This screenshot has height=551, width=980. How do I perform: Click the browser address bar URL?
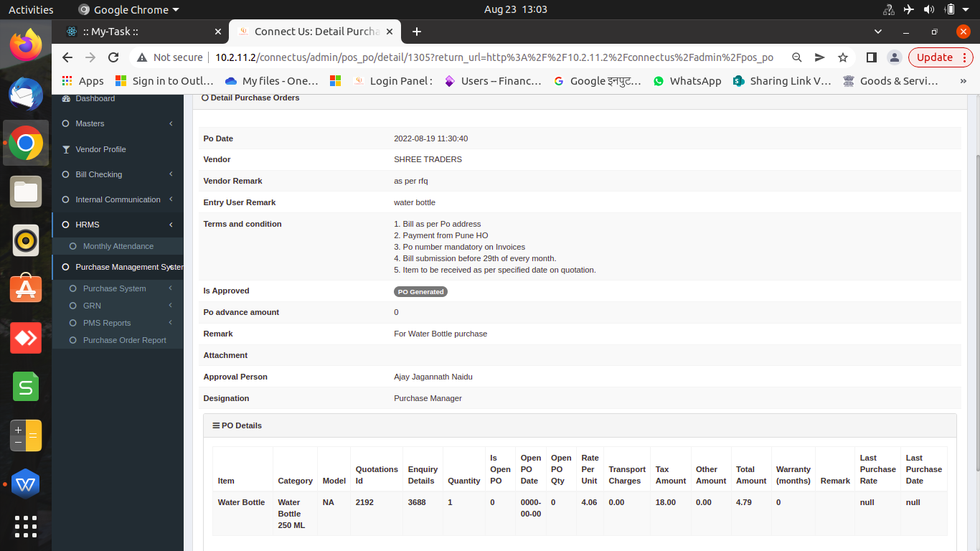494,57
